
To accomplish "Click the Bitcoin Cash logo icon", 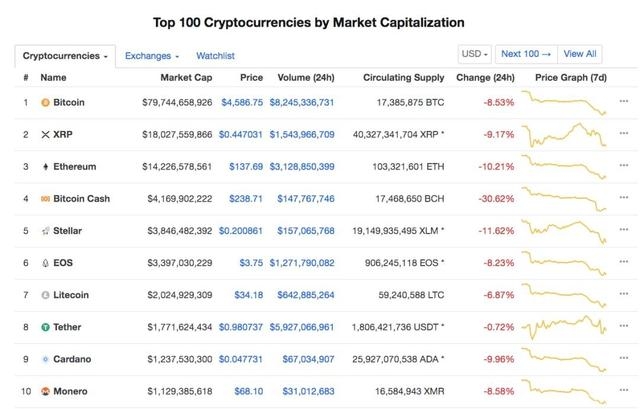I will click(x=44, y=198).
